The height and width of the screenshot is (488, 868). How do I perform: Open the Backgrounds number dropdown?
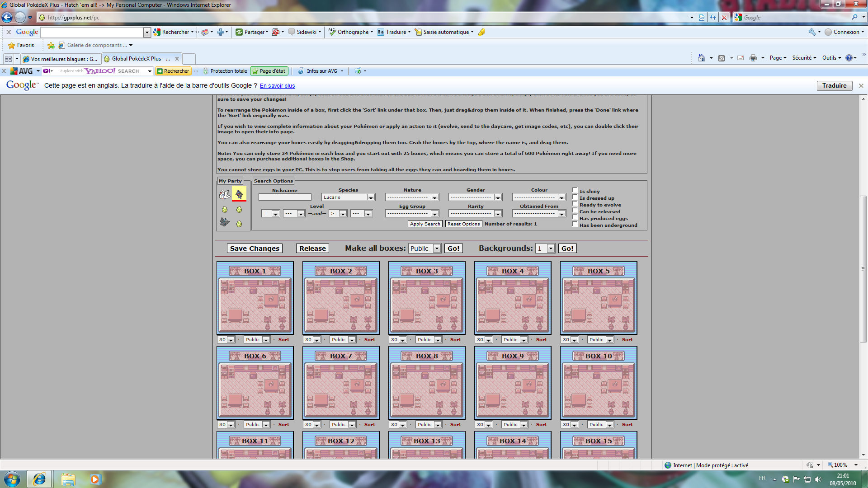[x=545, y=249]
